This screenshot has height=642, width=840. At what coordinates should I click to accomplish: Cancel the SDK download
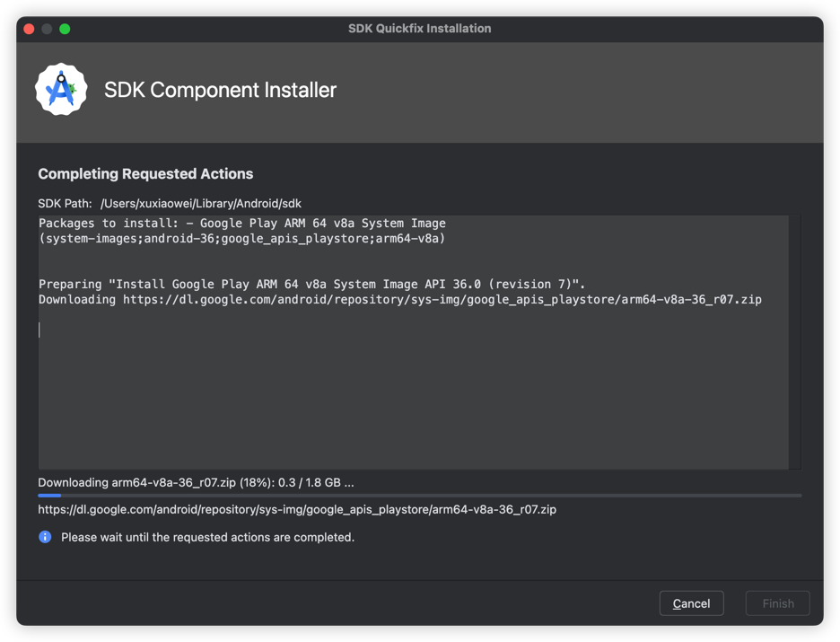click(691, 603)
